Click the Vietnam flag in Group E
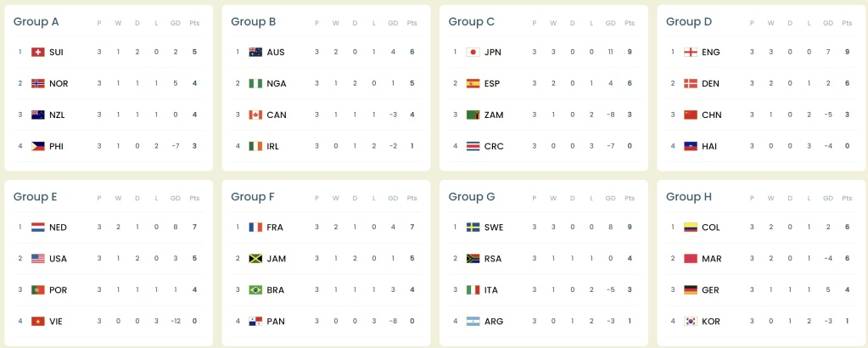Viewport: 868px width, 348px height. point(38,322)
